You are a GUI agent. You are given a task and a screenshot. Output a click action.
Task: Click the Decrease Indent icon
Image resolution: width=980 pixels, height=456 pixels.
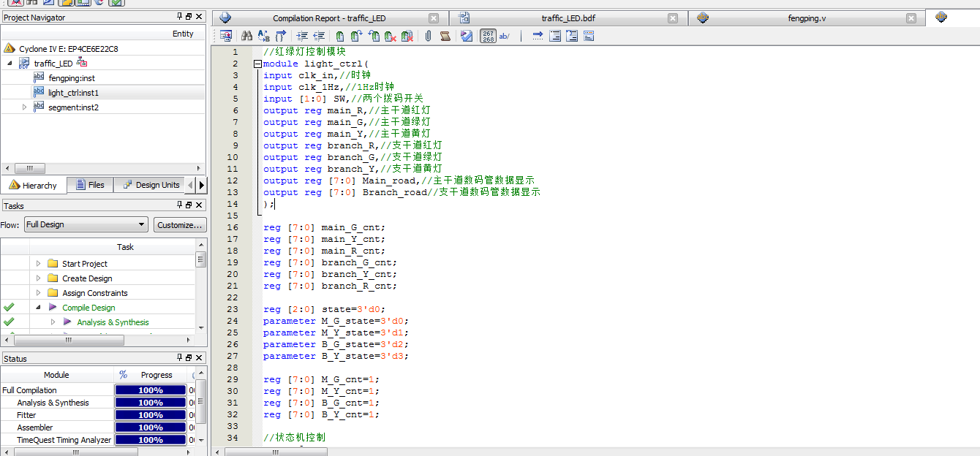point(319,36)
